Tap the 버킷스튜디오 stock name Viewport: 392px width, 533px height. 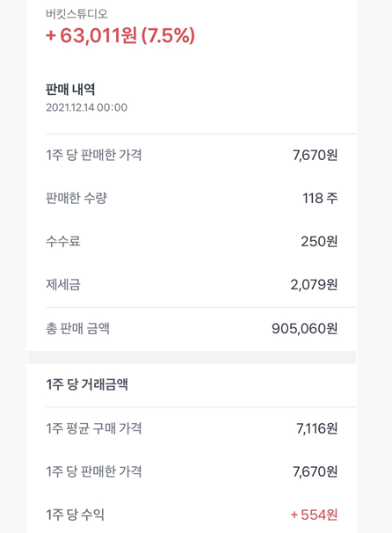[76, 14]
